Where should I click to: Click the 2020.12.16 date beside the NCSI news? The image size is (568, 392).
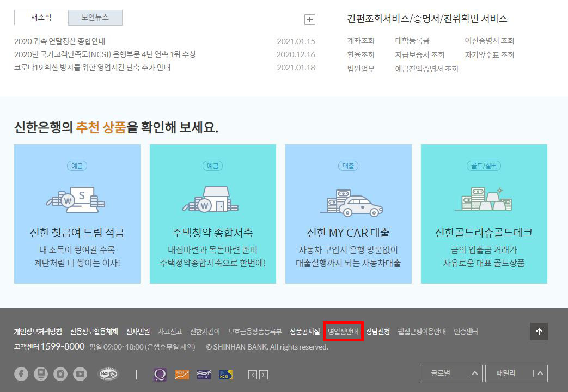click(296, 54)
